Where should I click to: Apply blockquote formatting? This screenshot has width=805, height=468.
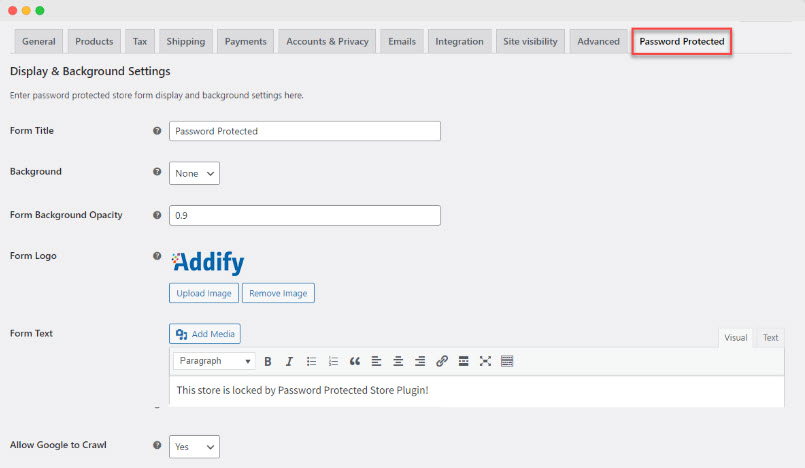click(x=355, y=361)
